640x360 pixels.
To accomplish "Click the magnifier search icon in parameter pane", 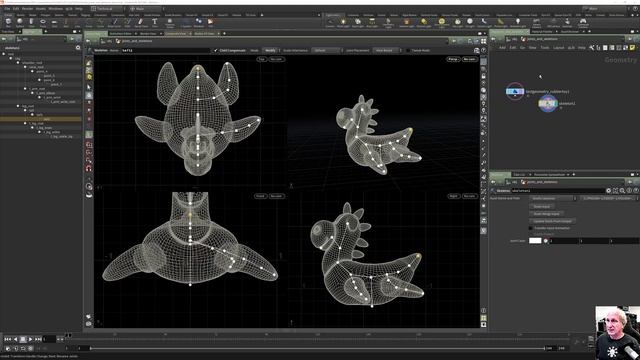I will tap(622, 191).
